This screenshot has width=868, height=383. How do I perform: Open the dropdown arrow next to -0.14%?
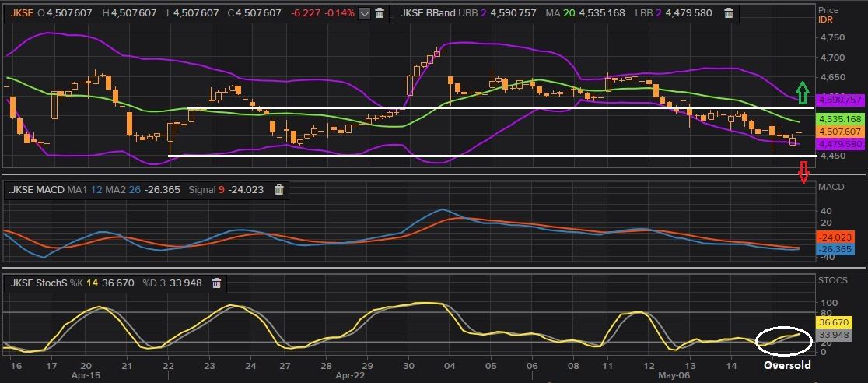(364, 13)
